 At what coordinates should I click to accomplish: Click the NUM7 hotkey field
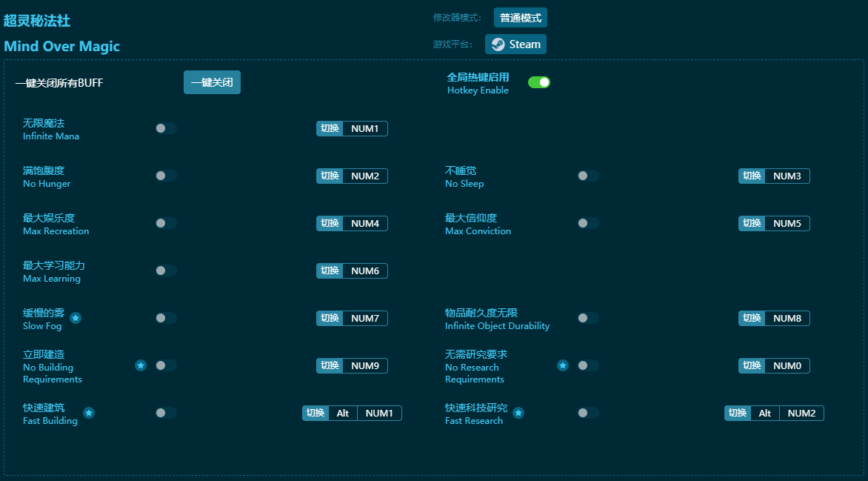365,318
